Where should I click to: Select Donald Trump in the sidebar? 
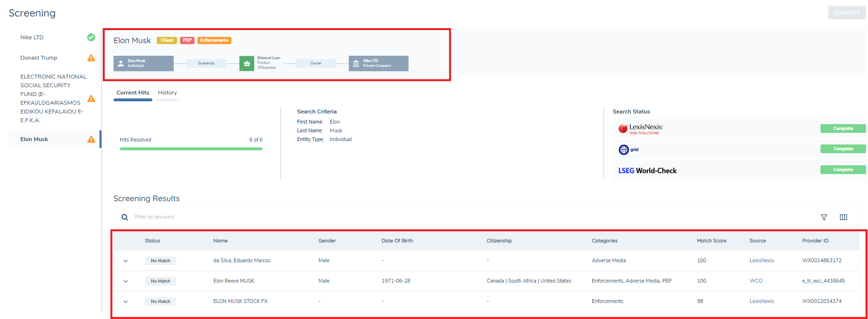(39, 58)
